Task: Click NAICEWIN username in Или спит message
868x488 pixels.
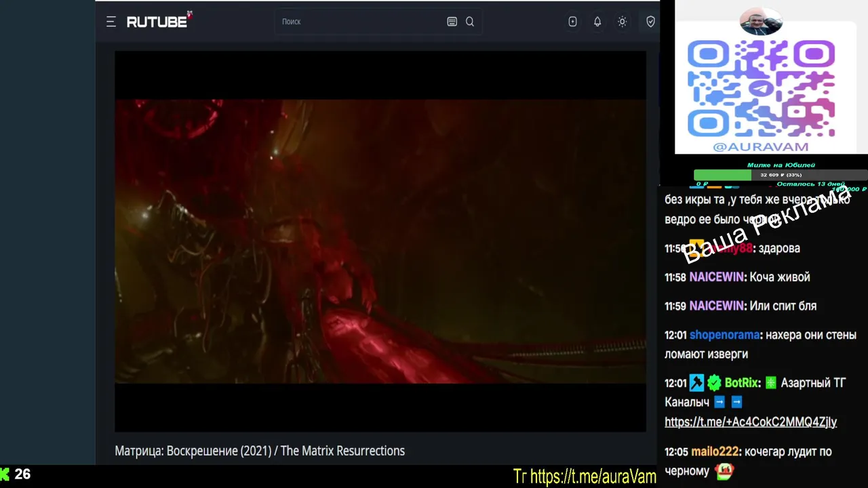Action: tap(717, 306)
